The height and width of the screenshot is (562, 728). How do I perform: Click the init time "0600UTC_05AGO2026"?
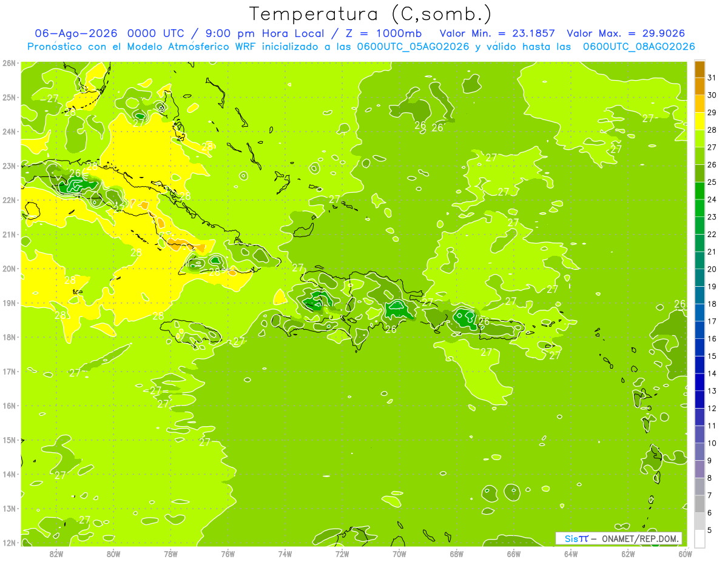tap(412, 47)
